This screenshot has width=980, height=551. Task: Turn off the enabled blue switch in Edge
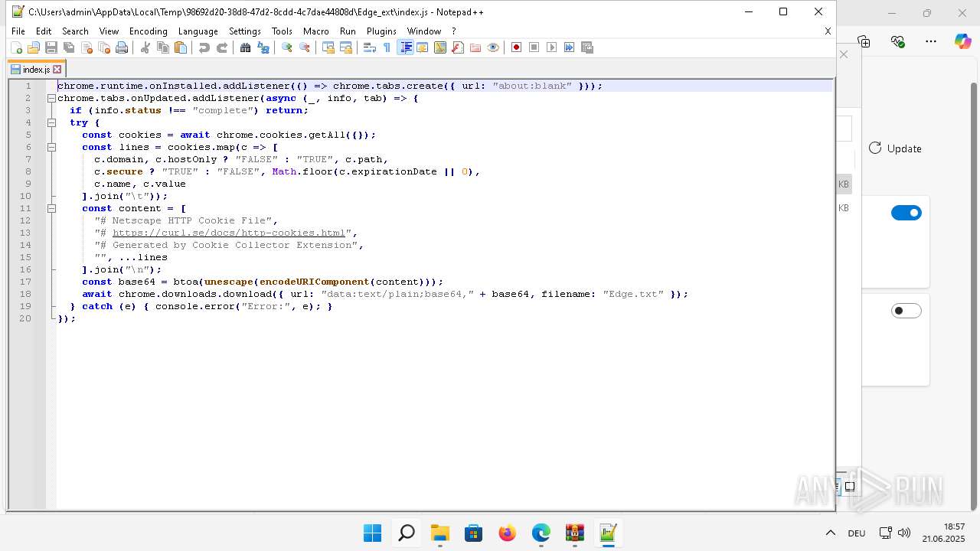click(x=906, y=213)
